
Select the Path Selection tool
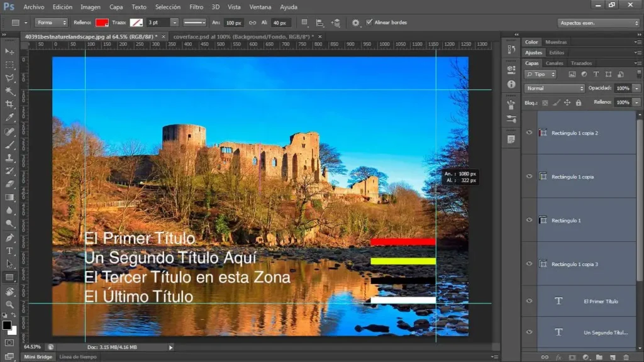(x=9, y=265)
